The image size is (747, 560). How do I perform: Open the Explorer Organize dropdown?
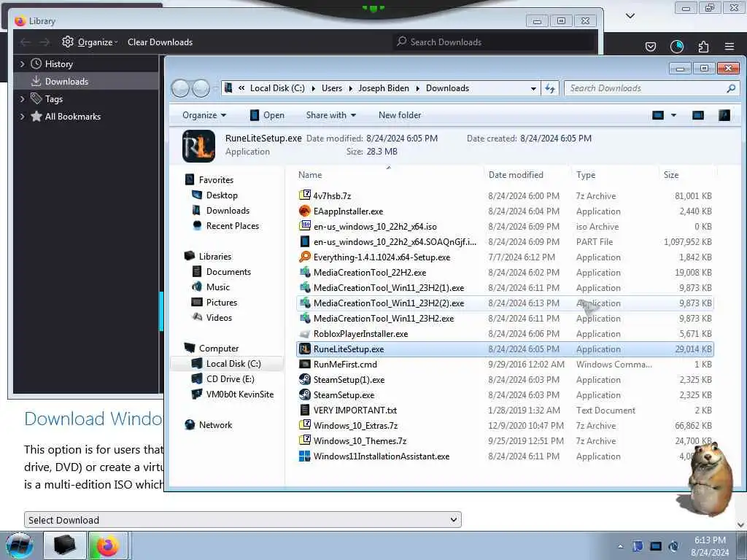coord(204,115)
